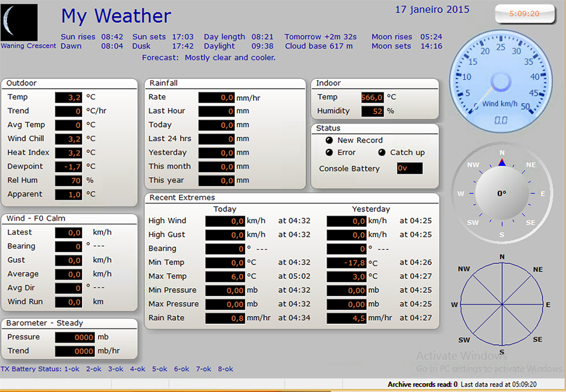566x392 pixels.
Task: Click the grey wind bearing compass dial
Action: coord(501,193)
